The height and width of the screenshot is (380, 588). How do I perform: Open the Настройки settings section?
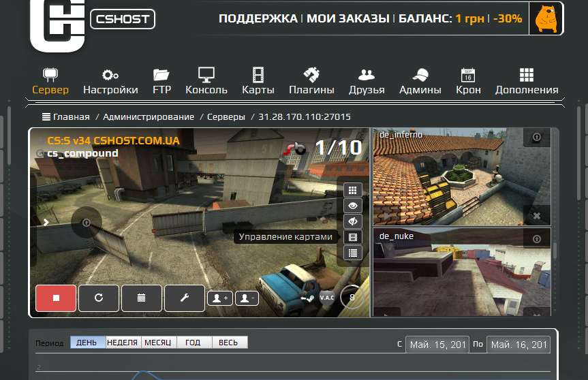click(x=110, y=81)
